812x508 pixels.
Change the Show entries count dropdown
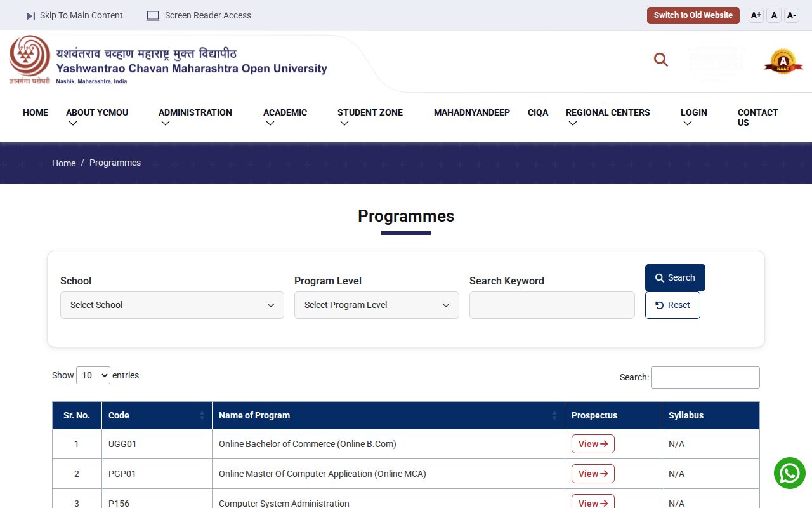click(93, 375)
